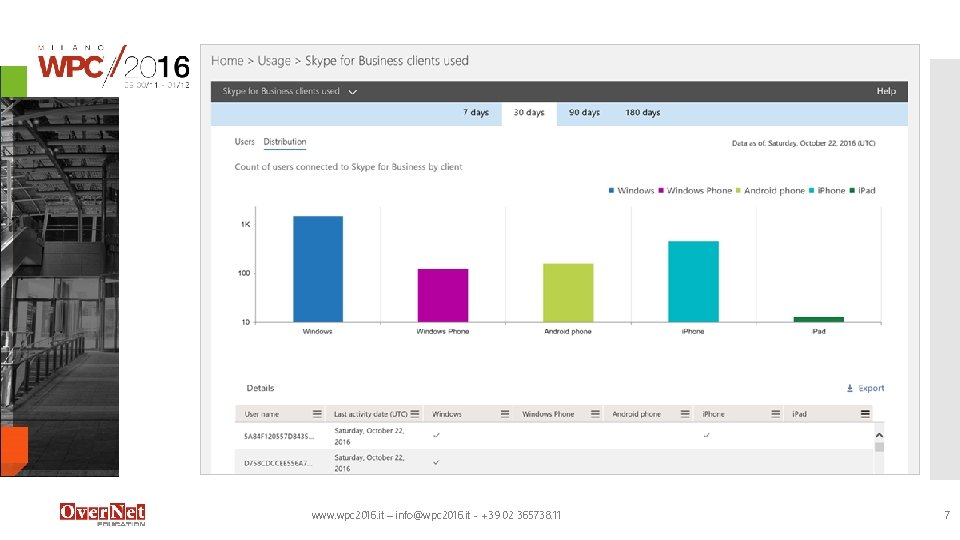The height and width of the screenshot is (540, 960).
Task: Click the teal iPhone bar
Action: pos(693,282)
